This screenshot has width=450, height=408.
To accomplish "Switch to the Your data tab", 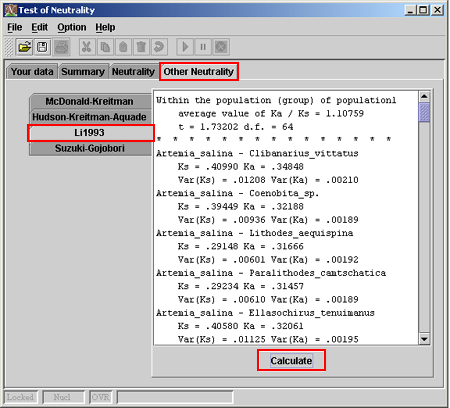I will 32,72.
